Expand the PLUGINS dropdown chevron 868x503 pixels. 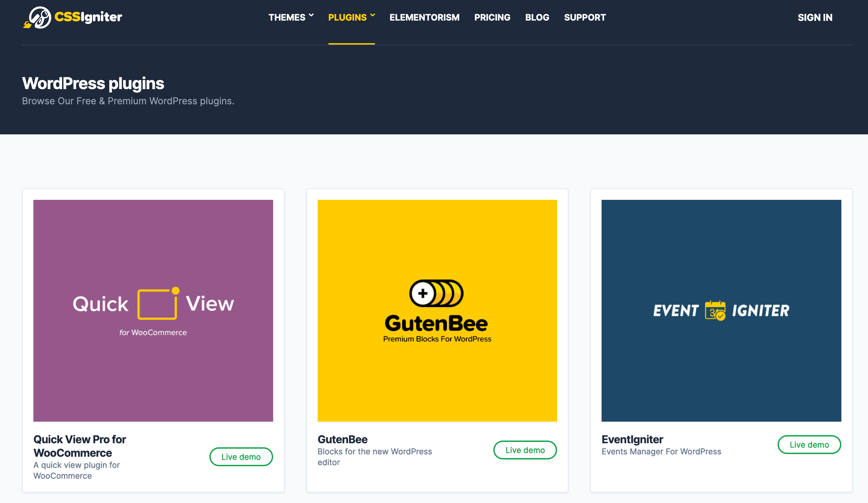[x=372, y=15]
